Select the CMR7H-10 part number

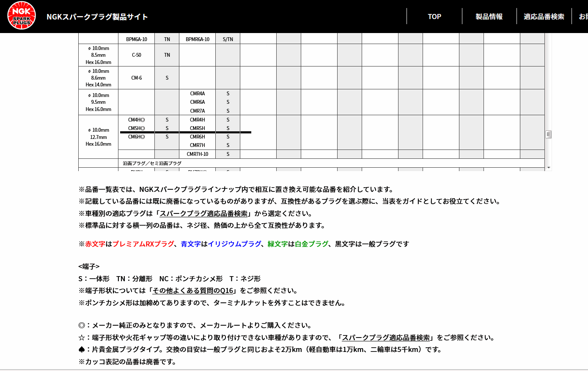pos(198,154)
